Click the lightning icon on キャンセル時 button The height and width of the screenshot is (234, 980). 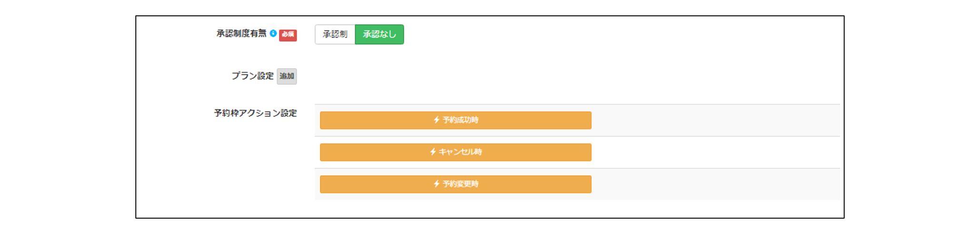click(433, 152)
